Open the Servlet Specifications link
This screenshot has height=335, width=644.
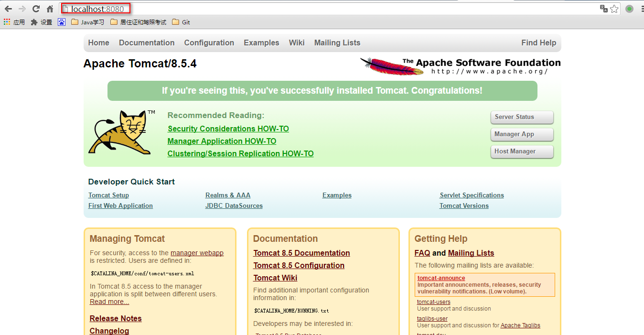click(x=472, y=195)
